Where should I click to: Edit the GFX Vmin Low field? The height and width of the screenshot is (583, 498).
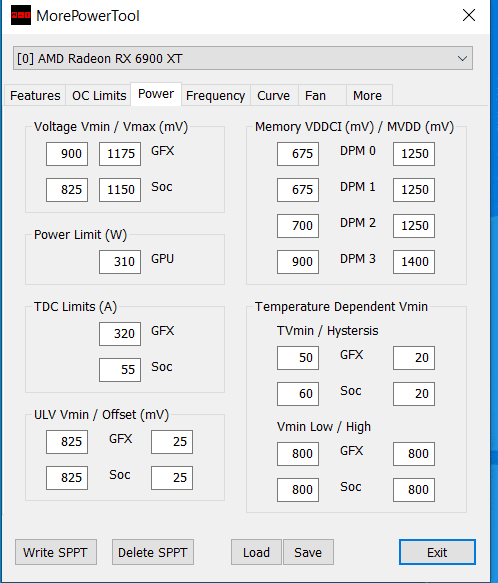[x=298, y=454]
